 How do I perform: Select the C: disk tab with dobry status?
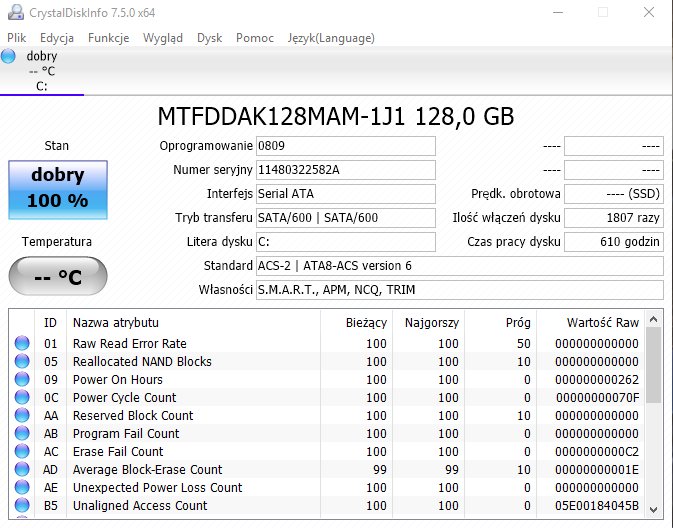(x=42, y=71)
